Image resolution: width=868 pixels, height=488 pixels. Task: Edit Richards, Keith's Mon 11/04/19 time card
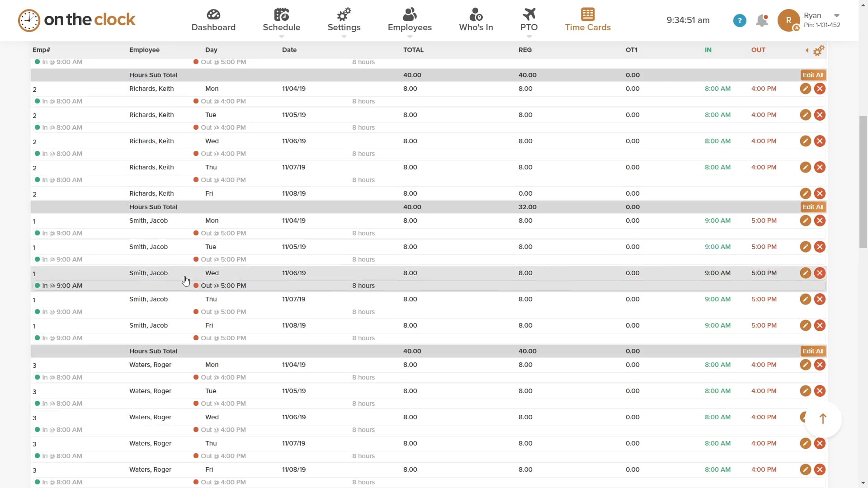tap(805, 89)
